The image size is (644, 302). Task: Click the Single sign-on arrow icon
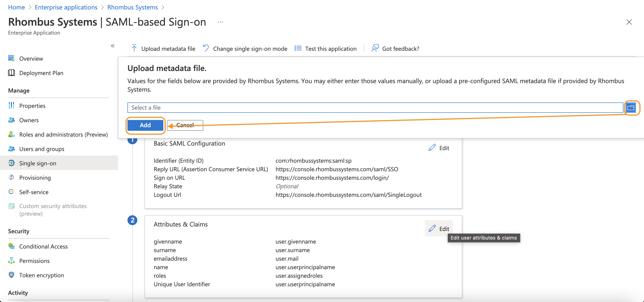click(11, 163)
